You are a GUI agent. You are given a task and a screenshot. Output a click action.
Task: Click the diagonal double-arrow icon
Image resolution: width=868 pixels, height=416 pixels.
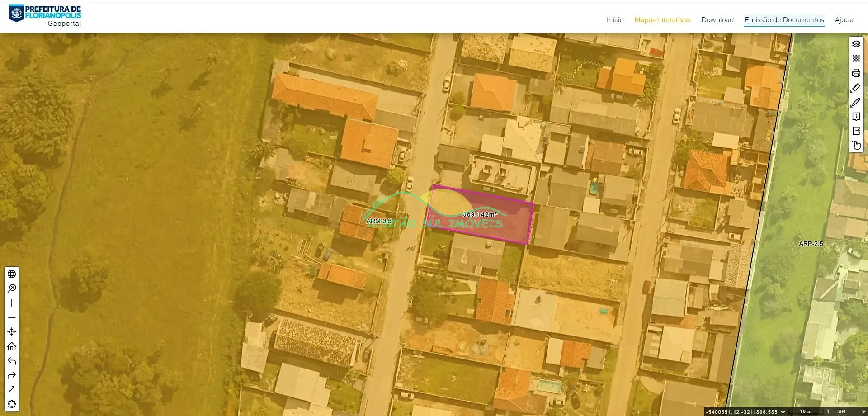coord(12,389)
